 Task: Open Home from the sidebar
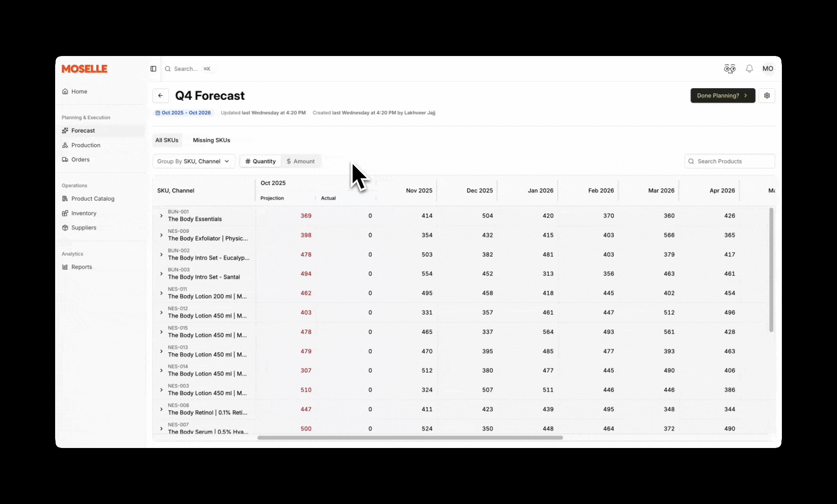(79, 91)
